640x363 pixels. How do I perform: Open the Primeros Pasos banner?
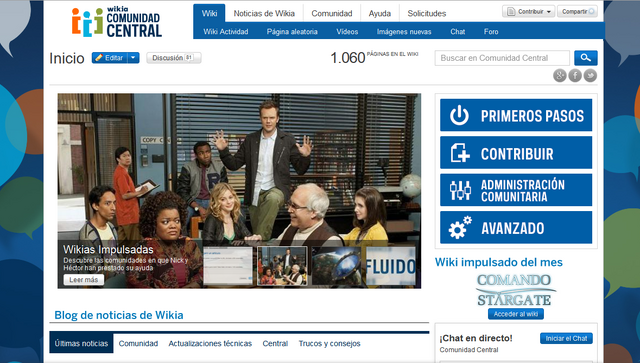click(x=516, y=115)
